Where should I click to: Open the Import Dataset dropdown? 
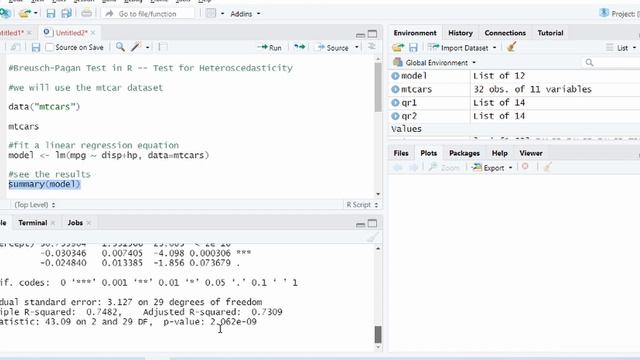(462, 48)
